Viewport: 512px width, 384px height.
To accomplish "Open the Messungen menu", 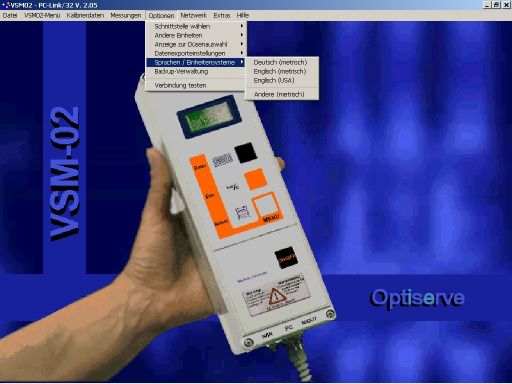I will pyautogui.click(x=126, y=15).
